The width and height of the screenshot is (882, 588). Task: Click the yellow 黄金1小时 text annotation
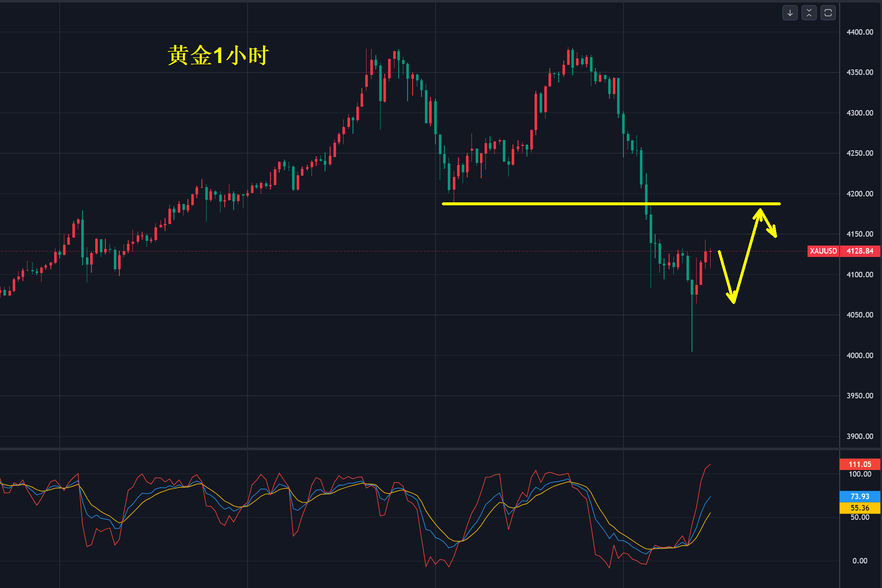click(x=218, y=55)
